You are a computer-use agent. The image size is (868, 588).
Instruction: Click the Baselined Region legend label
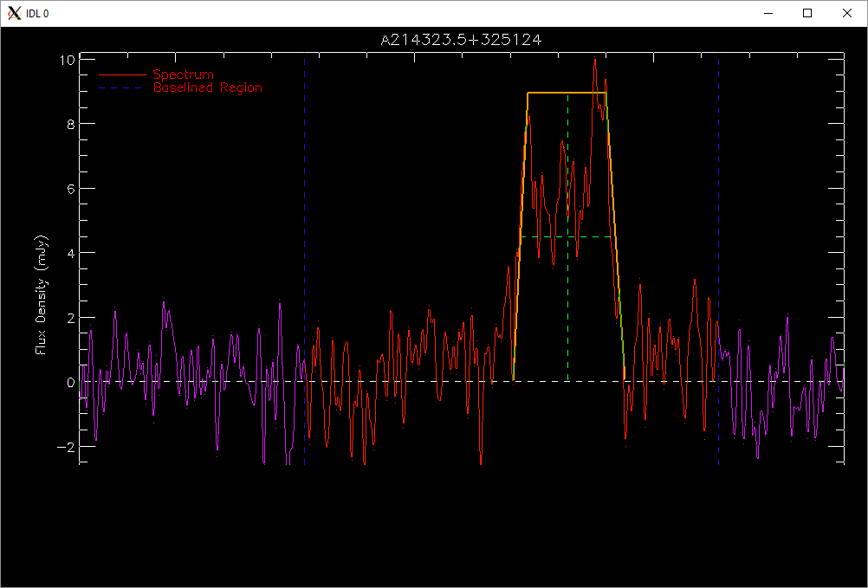coord(208,87)
